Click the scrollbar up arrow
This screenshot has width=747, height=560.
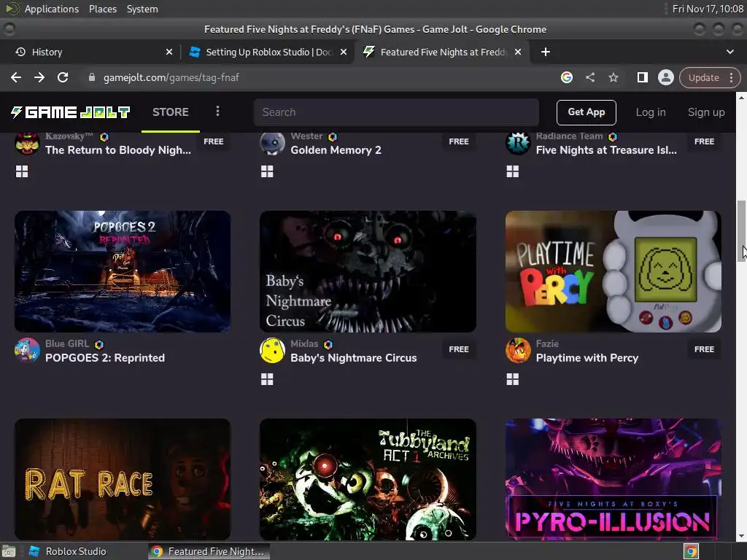click(x=741, y=97)
